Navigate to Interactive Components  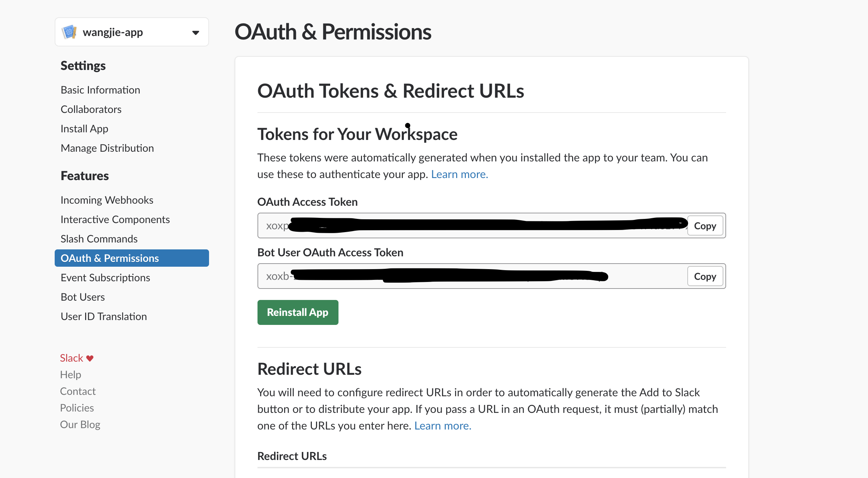click(x=115, y=220)
